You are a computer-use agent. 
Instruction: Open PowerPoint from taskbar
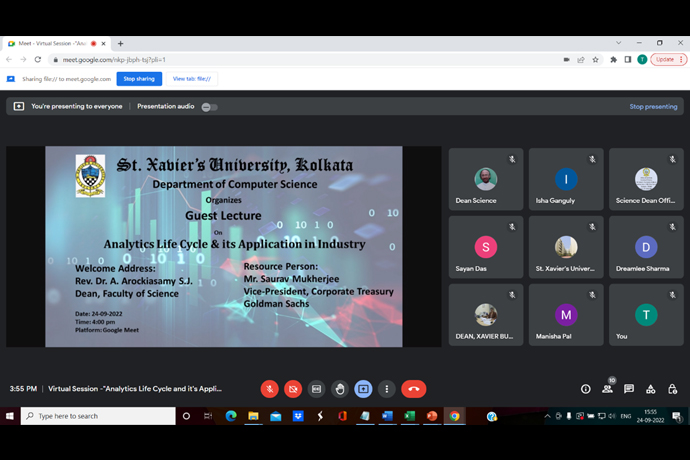coord(432,416)
